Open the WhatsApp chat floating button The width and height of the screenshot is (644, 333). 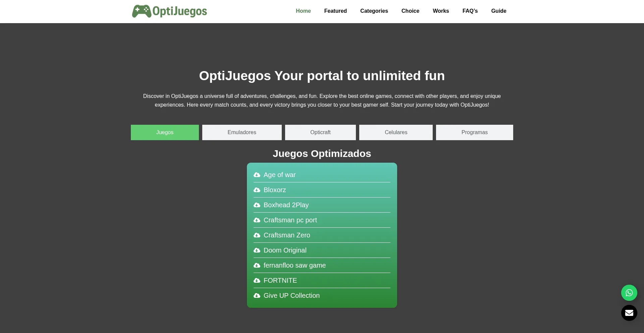pyautogui.click(x=629, y=293)
